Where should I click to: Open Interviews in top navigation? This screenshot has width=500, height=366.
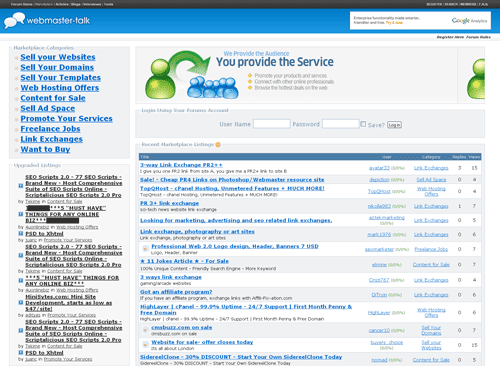tap(92, 4)
